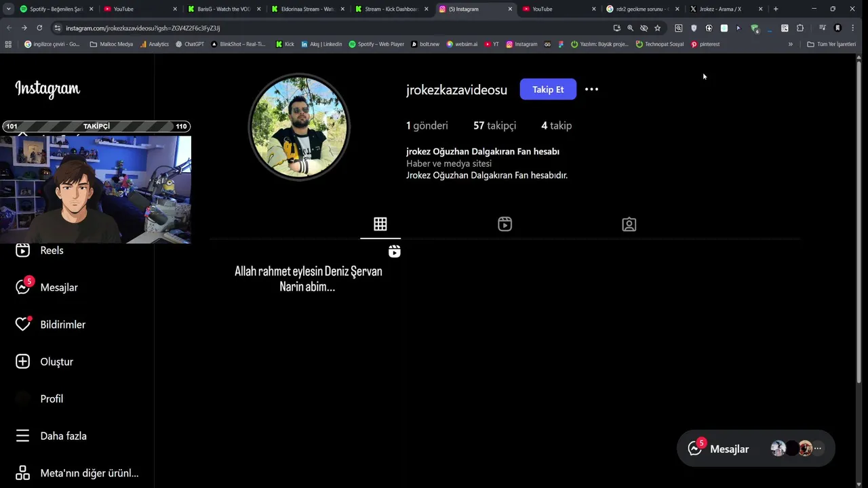
Task: Open the bolt.new bookmark
Action: click(x=425, y=44)
